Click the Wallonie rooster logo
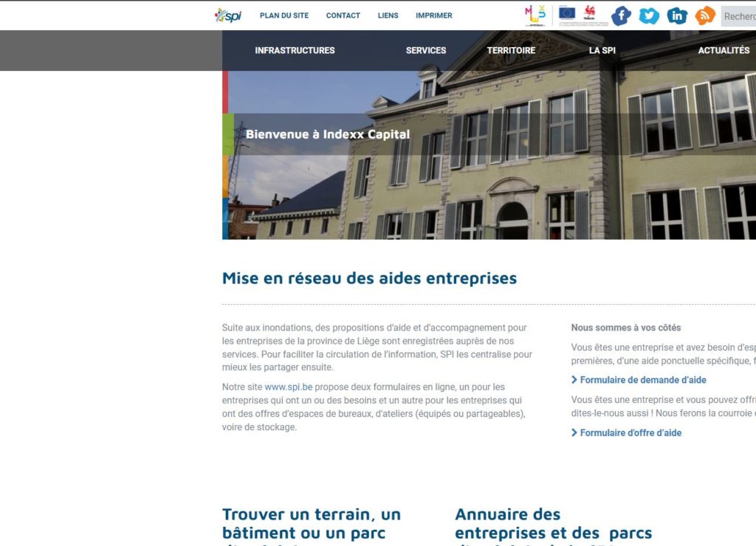 click(590, 12)
